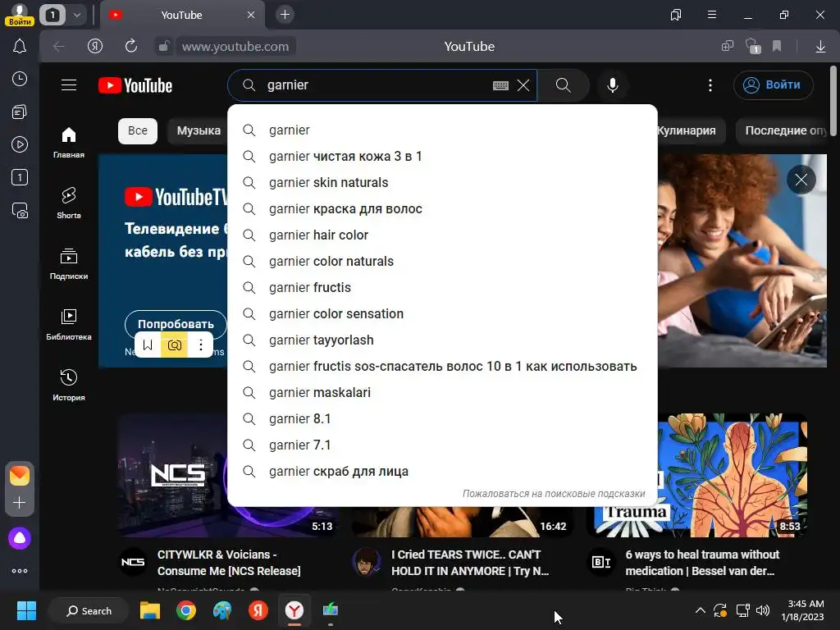Click the Войти sign-in button on YouTube
This screenshot has height=630, width=840.
click(773, 85)
